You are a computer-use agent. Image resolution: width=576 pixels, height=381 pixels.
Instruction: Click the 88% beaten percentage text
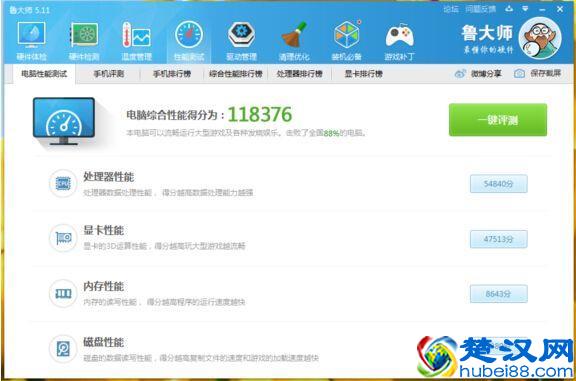point(331,133)
